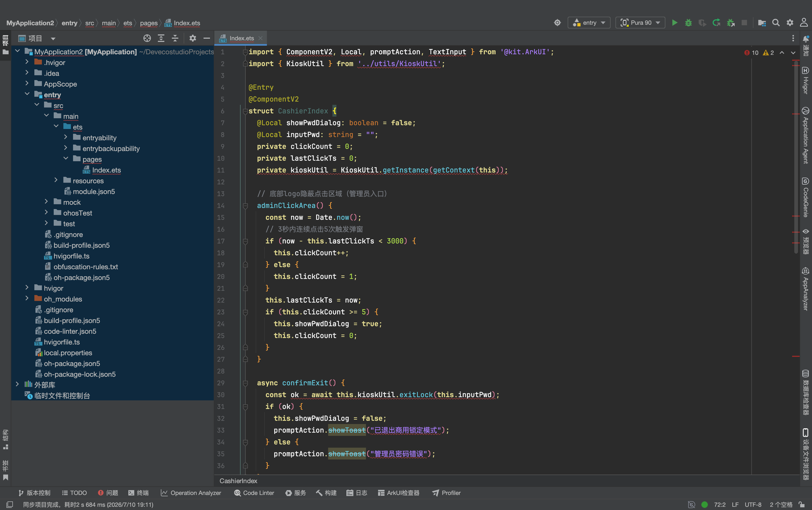Click the locate current file target icon
This screenshot has width=812, height=510.
pyautogui.click(x=147, y=38)
